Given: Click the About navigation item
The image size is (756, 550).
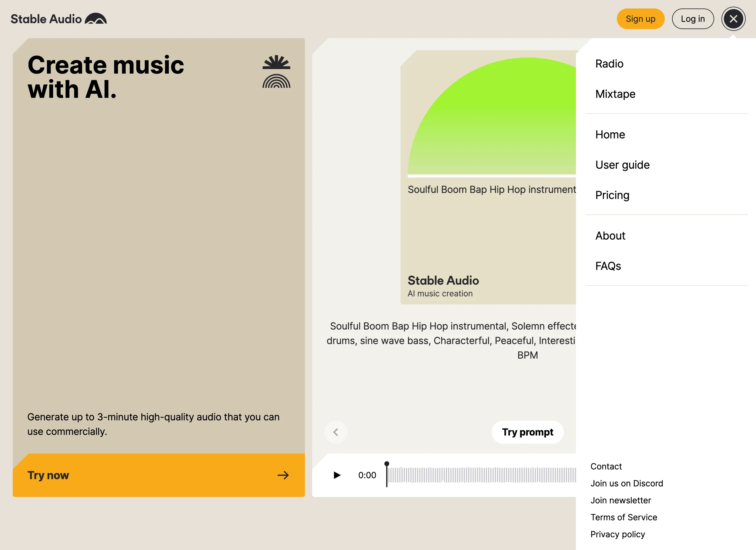Looking at the screenshot, I should point(610,236).
